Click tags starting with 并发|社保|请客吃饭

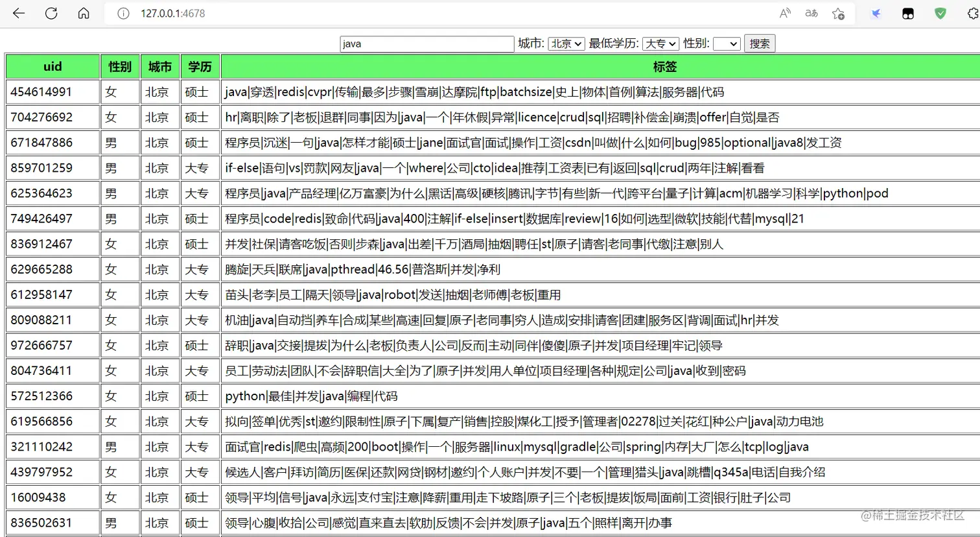click(x=600, y=244)
